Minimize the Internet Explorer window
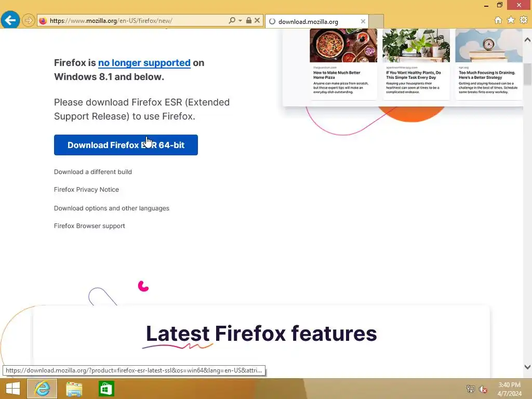 coord(486,5)
